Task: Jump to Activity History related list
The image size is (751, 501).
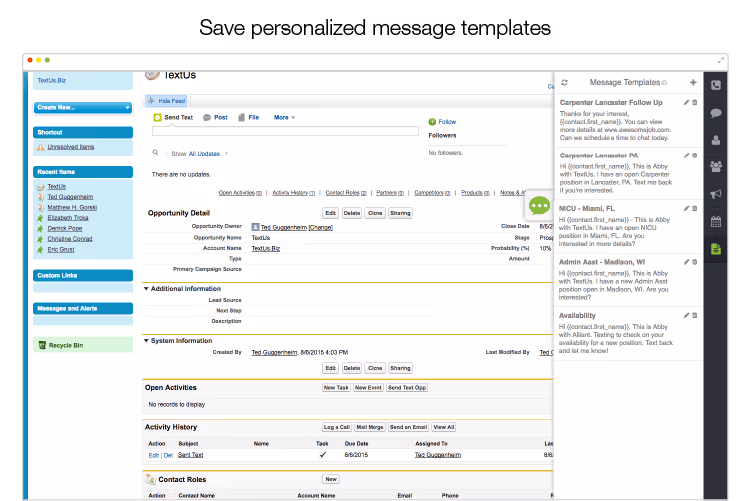Action: (293, 193)
